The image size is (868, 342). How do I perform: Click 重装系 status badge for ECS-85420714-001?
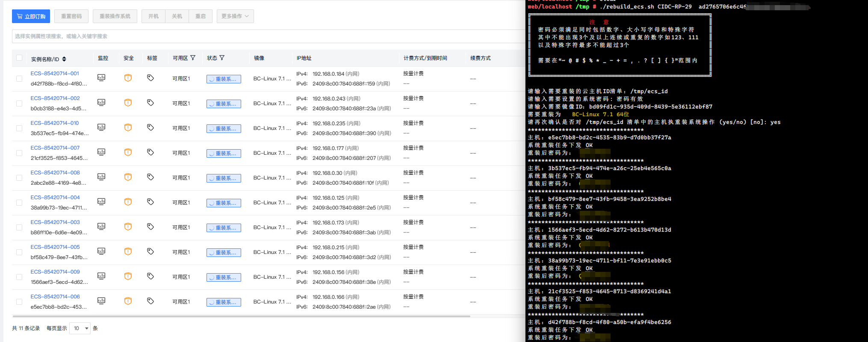(224, 79)
